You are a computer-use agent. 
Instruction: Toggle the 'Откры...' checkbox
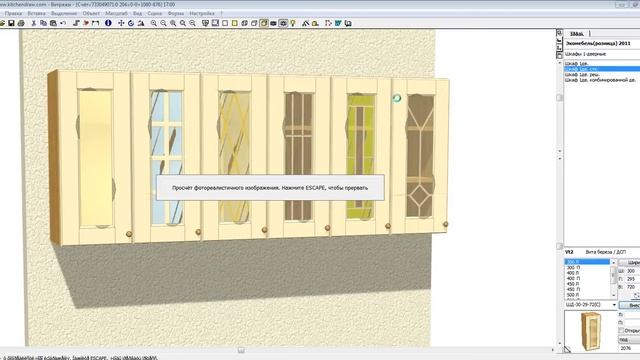click(621, 330)
